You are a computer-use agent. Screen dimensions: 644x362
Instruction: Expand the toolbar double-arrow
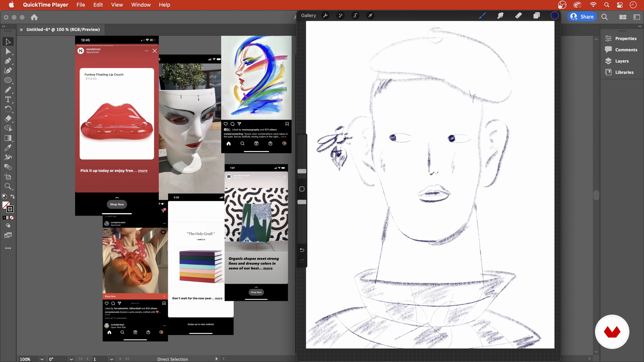pyautogui.click(x=4, y=26)
